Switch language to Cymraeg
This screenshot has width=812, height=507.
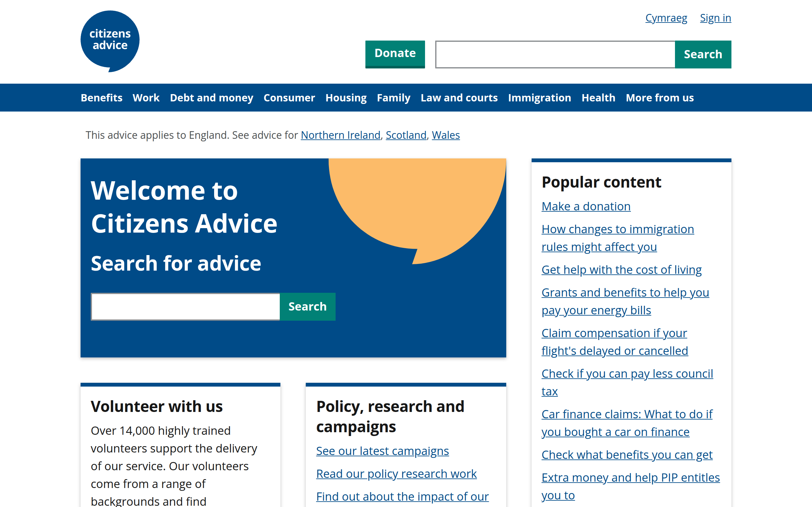pos(666,18)
